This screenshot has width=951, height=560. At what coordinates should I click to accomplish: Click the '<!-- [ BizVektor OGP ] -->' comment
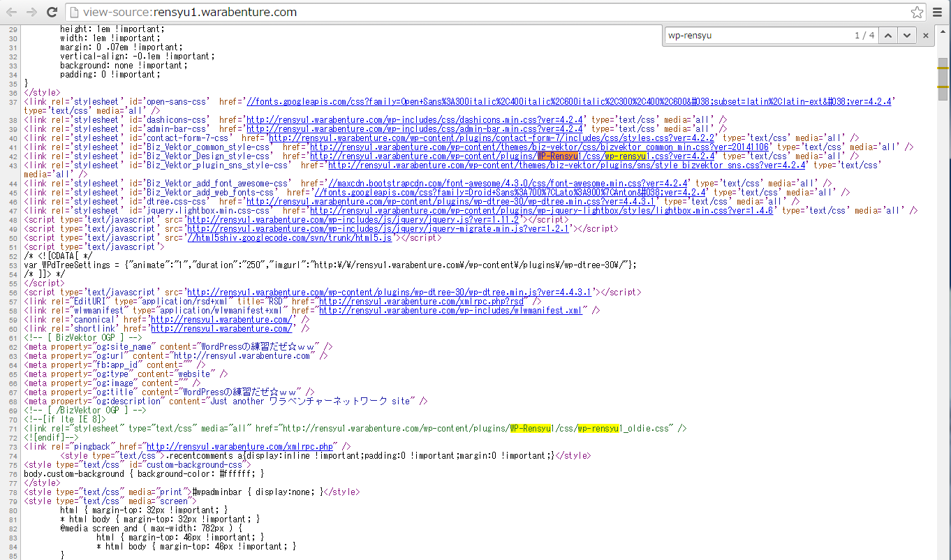tap(83, 338)
